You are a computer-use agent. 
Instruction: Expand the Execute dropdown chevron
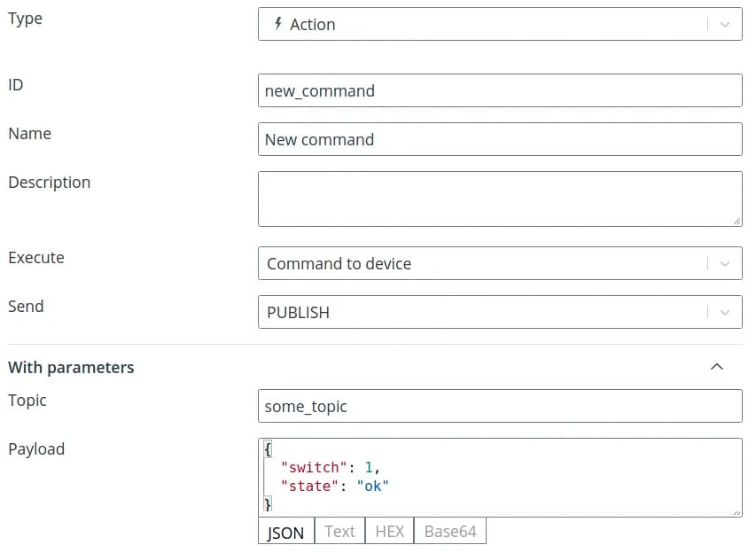724,263
